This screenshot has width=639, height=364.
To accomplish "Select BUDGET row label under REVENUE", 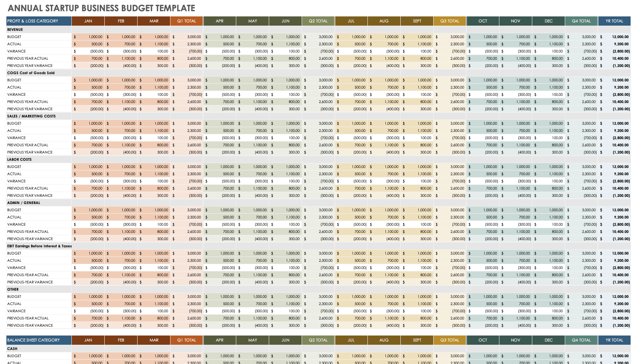I will point(14,37).
